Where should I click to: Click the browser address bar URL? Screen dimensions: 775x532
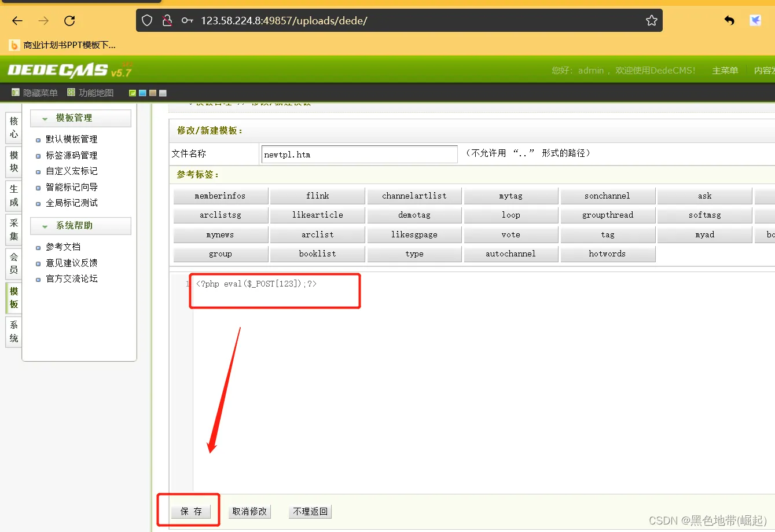(x=284, y=21)
